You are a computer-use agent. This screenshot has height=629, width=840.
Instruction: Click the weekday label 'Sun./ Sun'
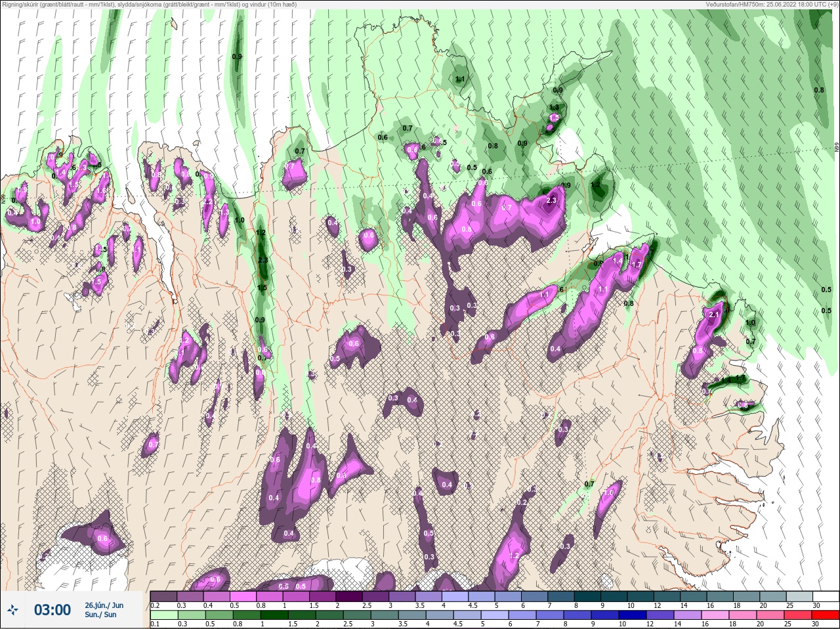pyautogui.click(x=100, y=615)
